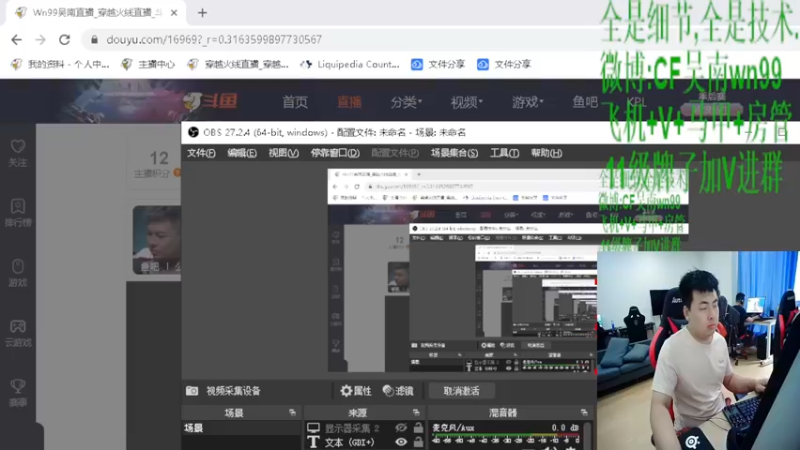Open source 属性 properties button
This screenshot has width=800, height=450.
pyautogui.click(x=356, y=391)
